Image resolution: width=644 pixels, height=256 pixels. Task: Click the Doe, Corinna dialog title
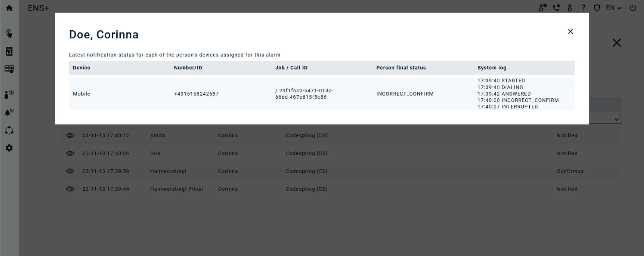click(x=104, y=35)
